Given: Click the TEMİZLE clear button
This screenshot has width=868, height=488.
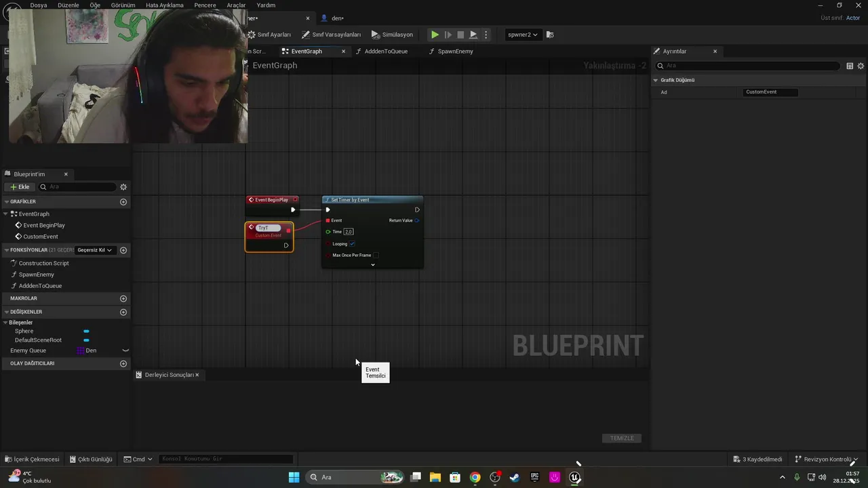Looking at the screenshot, I should click(x=622, y=439).
